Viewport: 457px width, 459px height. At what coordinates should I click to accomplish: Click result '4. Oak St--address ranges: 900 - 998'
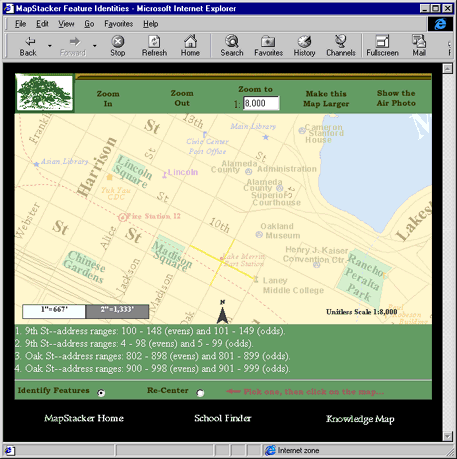tap(153, 368)
